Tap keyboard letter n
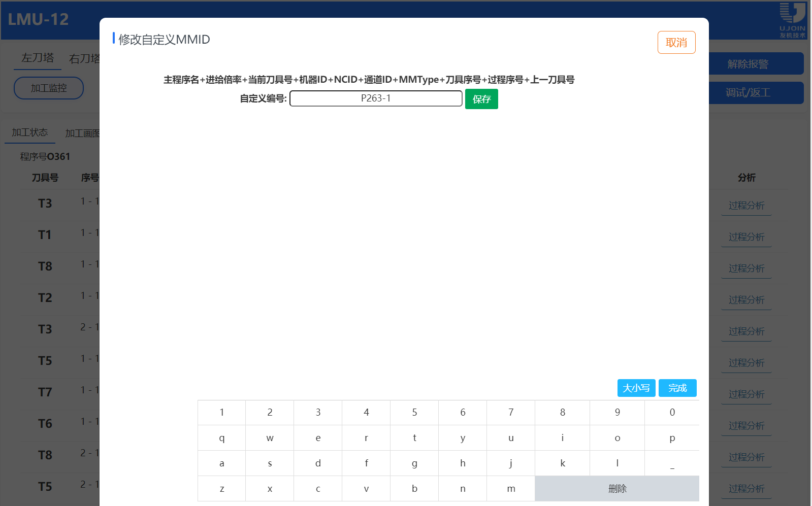This screenshot has height=506, width=812. pos(463,489)
